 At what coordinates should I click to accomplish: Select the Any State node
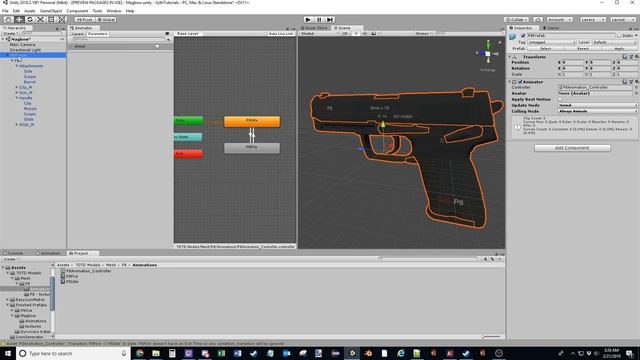pos(188,137)
